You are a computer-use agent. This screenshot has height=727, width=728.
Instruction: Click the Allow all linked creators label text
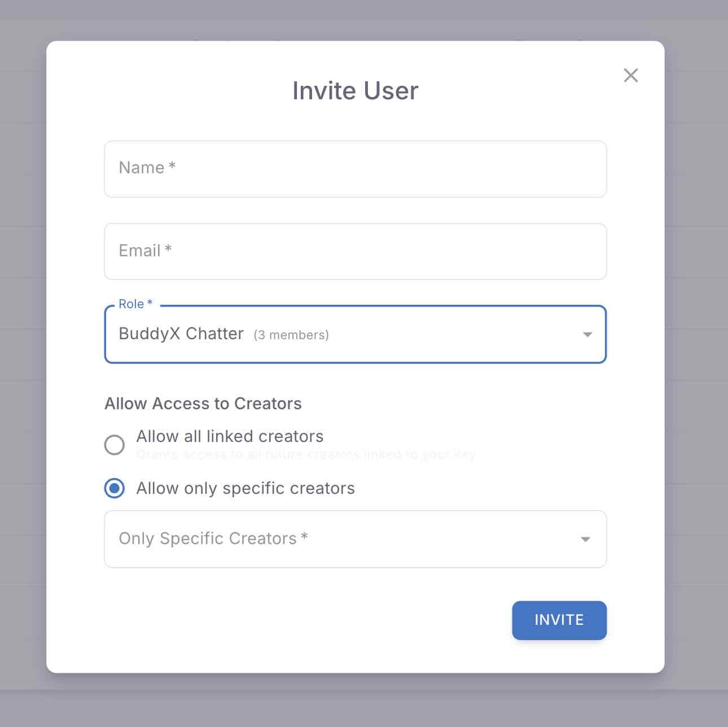click(x=230, y=436)
